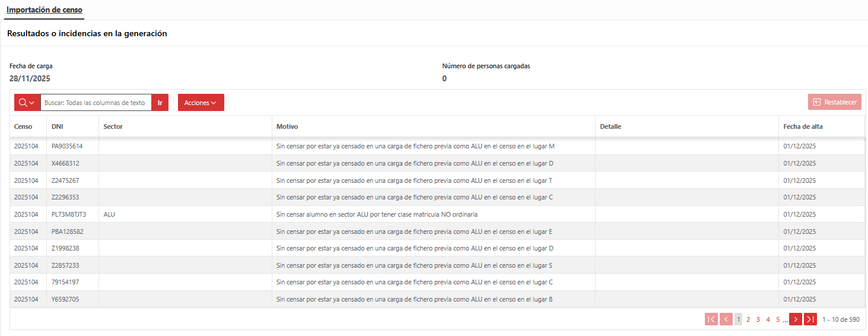Select the Importación de censo tab
868x336 pixels.
tap(44, 10)
